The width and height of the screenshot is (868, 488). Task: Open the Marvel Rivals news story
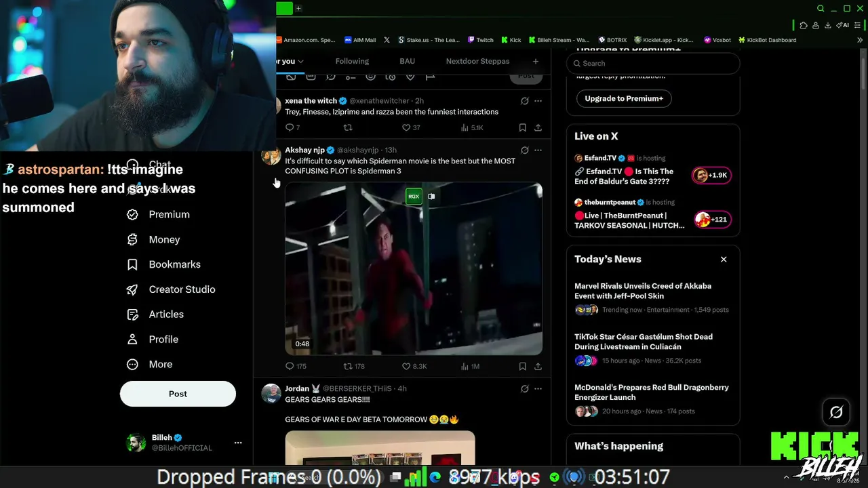click(x=652, y=298)
